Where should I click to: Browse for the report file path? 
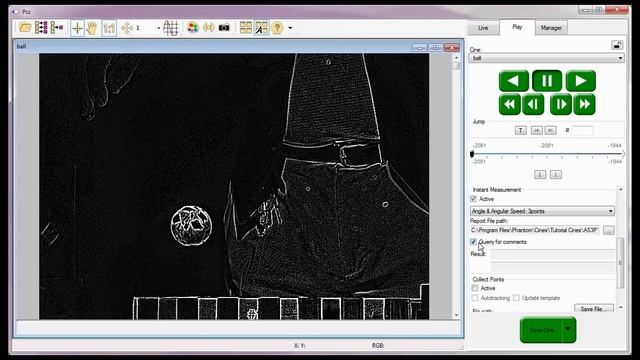point(609,231)
